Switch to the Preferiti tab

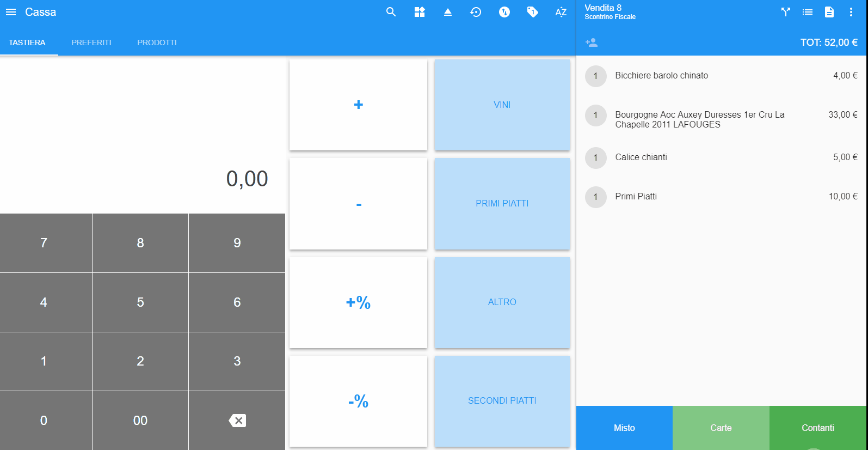click(x=91, y=42)
